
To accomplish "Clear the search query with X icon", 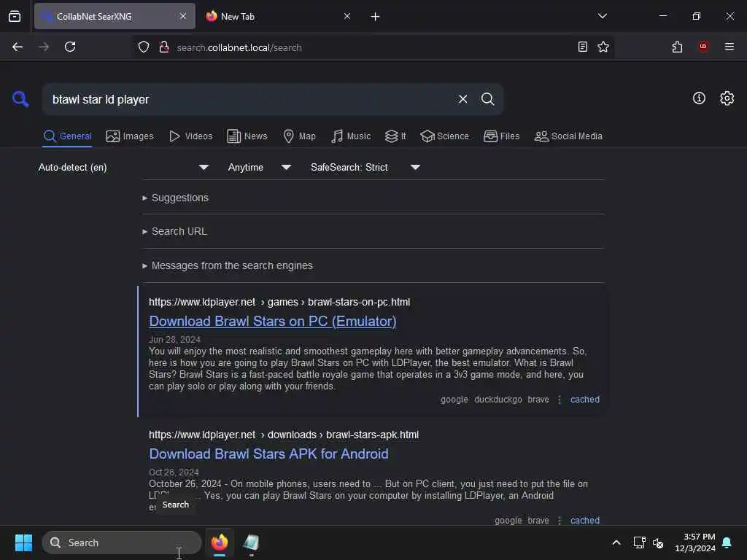I will (462, 99).
